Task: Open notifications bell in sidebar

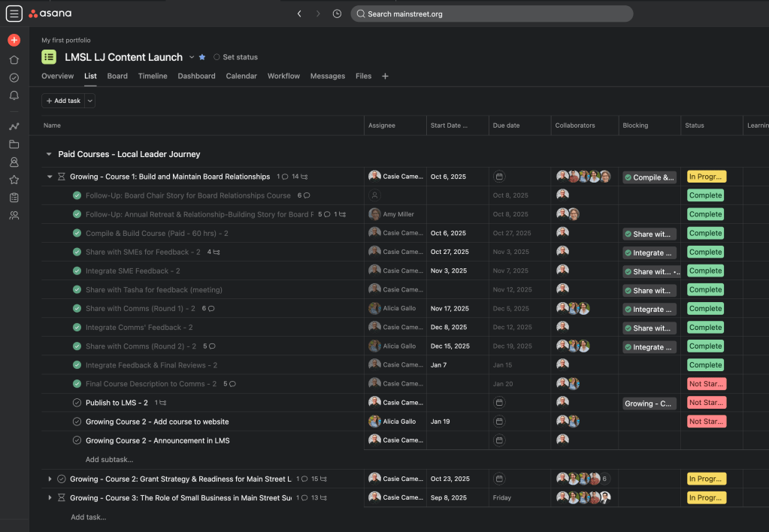Action: coord(14,95)
